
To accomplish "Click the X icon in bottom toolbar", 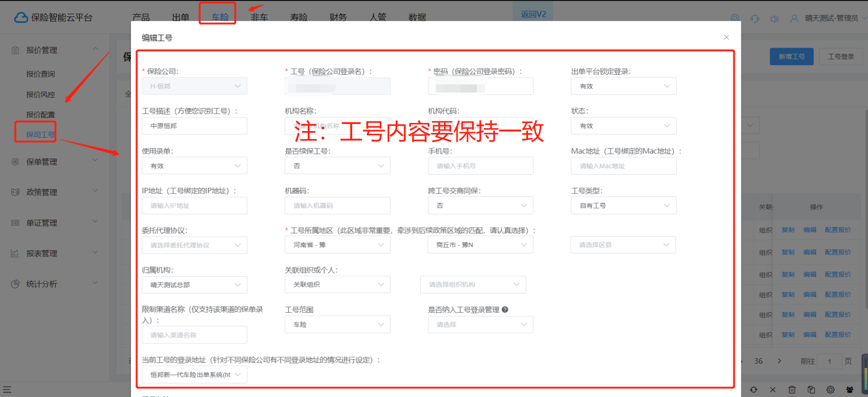I will (x=773, y=390).
